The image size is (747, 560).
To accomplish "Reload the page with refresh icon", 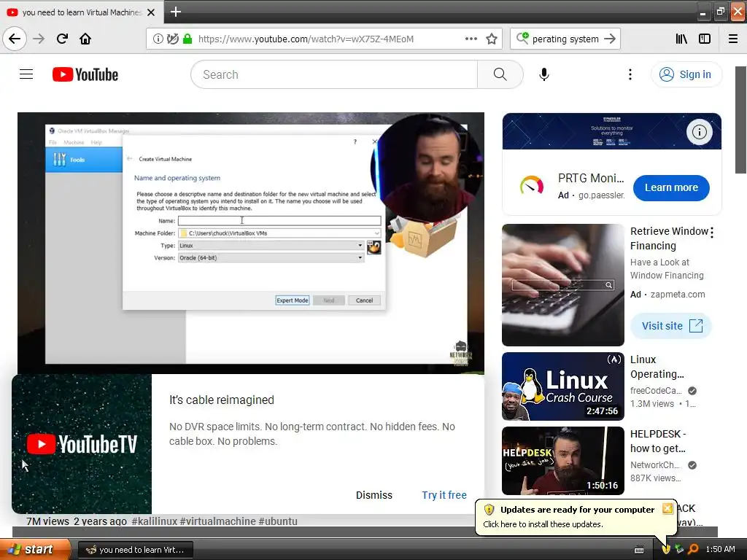I will tap(62, 39).
